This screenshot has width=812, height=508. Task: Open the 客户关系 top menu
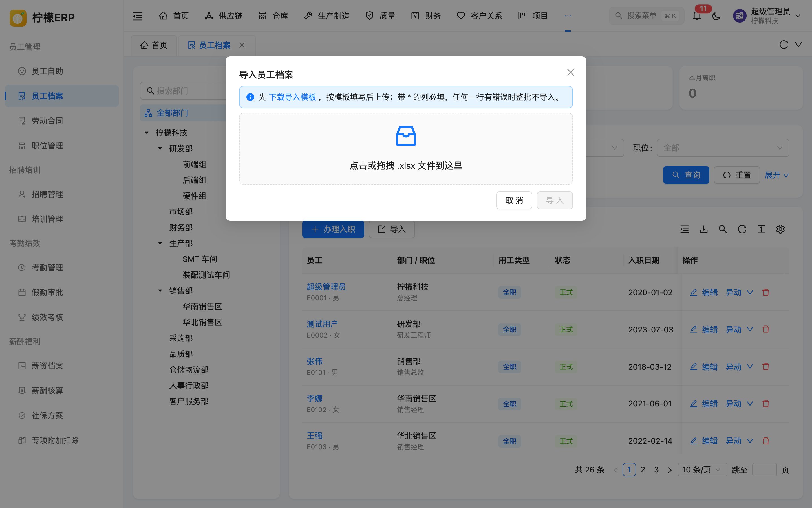pos(479,16)
